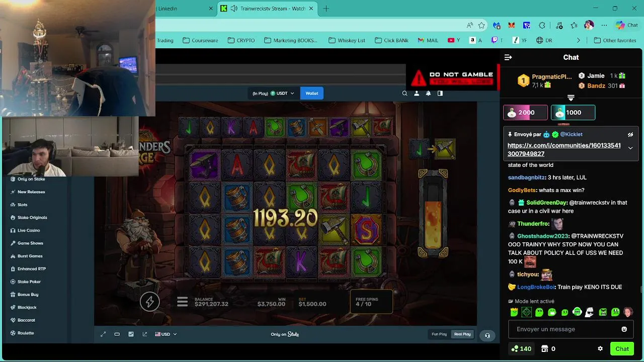Switch to the LinkedIn browser tab
The width and height of the screenshot is (644, 362).
point(184,9)
